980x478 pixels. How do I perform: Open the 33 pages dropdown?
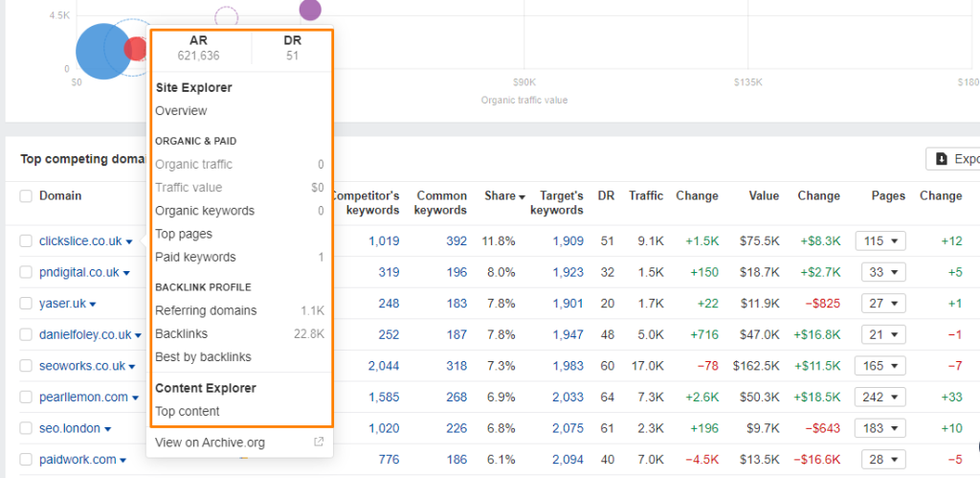coord(883,272)
